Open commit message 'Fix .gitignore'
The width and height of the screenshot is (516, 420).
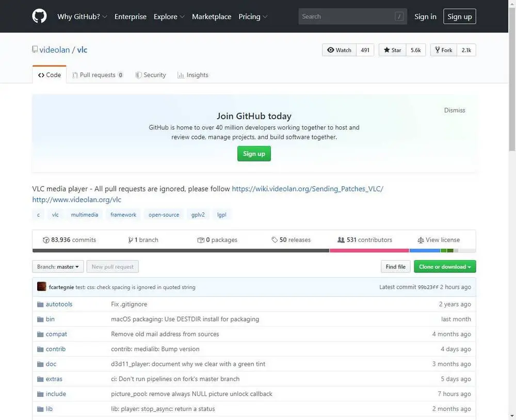(129, 304)
